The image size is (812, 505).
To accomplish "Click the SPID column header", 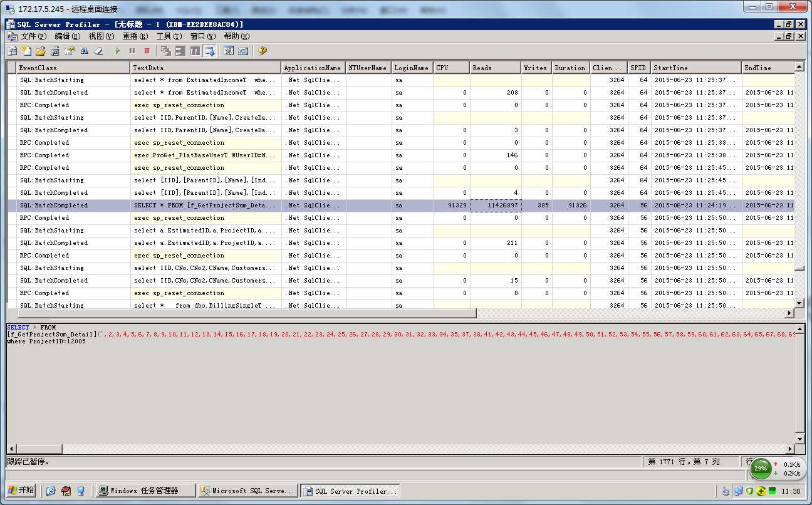I will (x=639, y=68).
